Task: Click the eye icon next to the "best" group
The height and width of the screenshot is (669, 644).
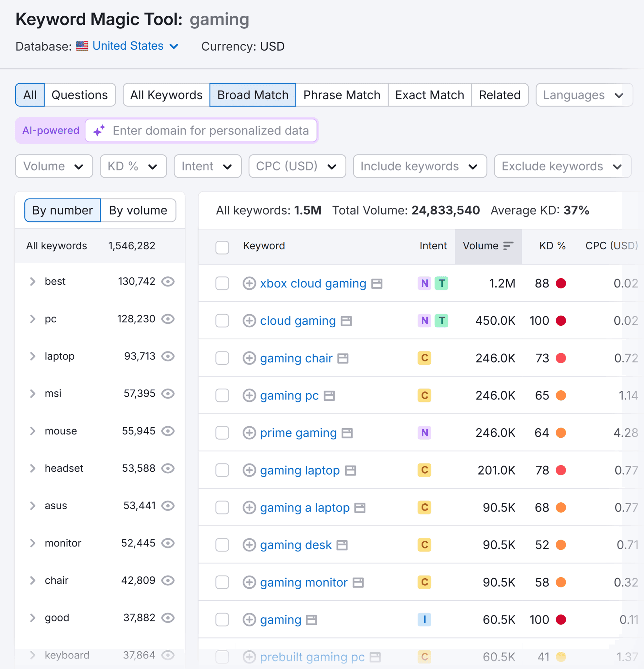Action: pyautogui.click(x=168, y=281)
